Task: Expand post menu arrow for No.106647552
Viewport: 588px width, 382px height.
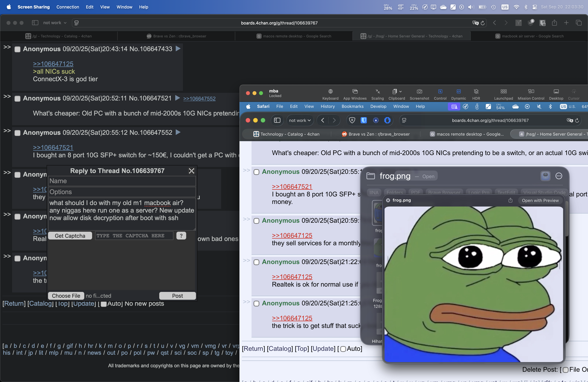Action: (178, 133)
